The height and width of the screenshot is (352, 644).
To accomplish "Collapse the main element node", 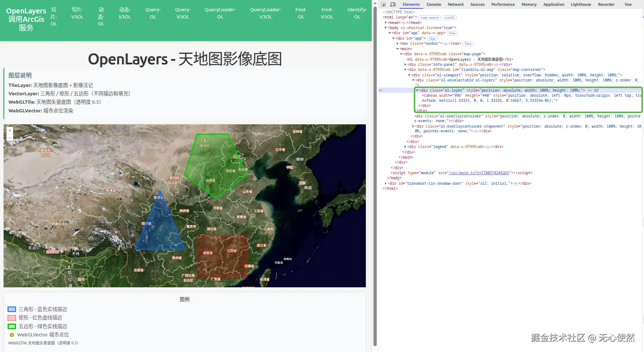I will [x=397, y=49].
